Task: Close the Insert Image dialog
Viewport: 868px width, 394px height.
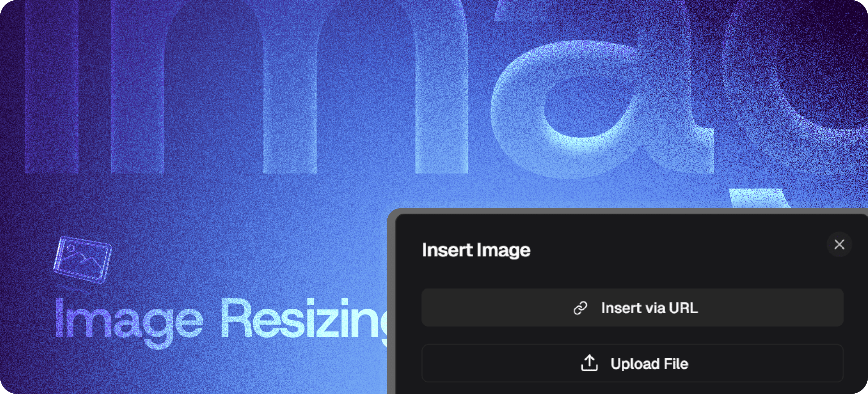Action: [x=839, y=244]
